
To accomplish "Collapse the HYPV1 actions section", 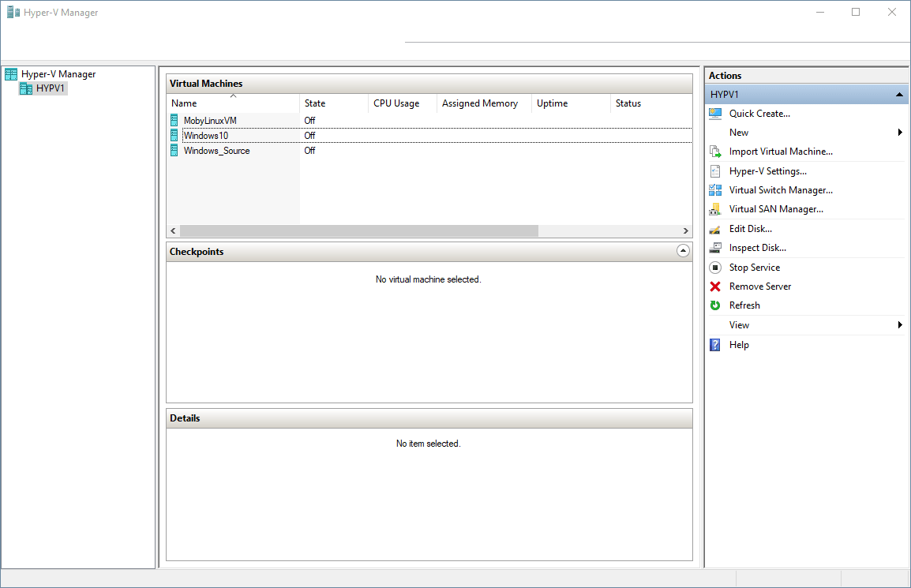I will [x=899, y=95].
